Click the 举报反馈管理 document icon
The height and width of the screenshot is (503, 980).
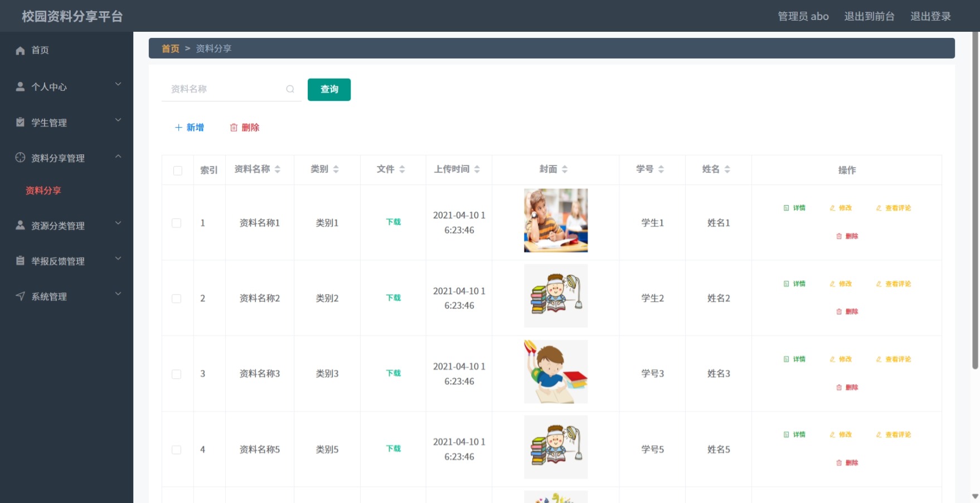(21, 261)
